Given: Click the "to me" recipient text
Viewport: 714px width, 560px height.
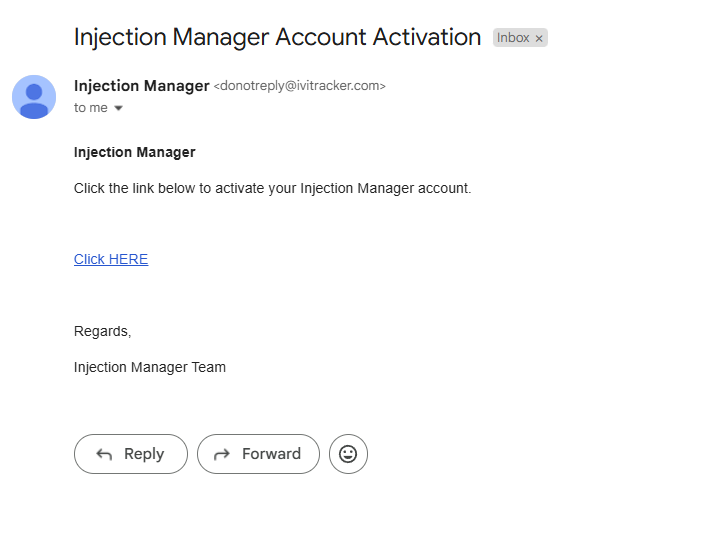Looking at the screenshot, I should 90,108.
